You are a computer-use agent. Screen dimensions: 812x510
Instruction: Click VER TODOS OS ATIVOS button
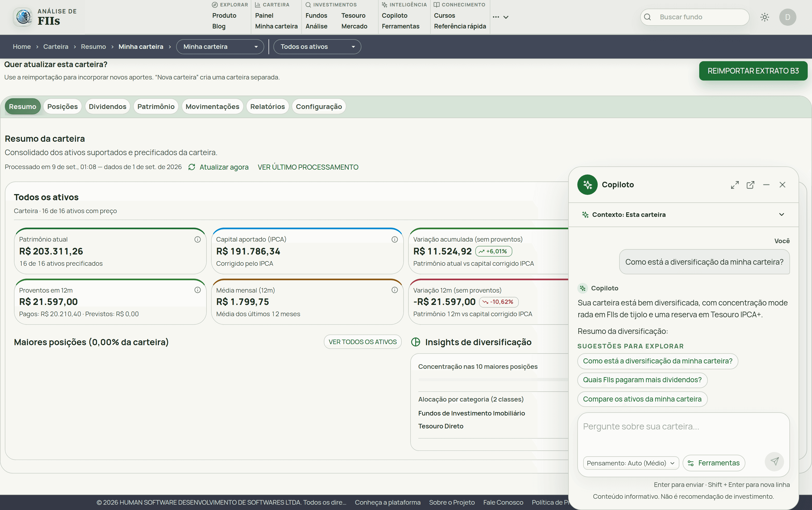click(363, 342)
